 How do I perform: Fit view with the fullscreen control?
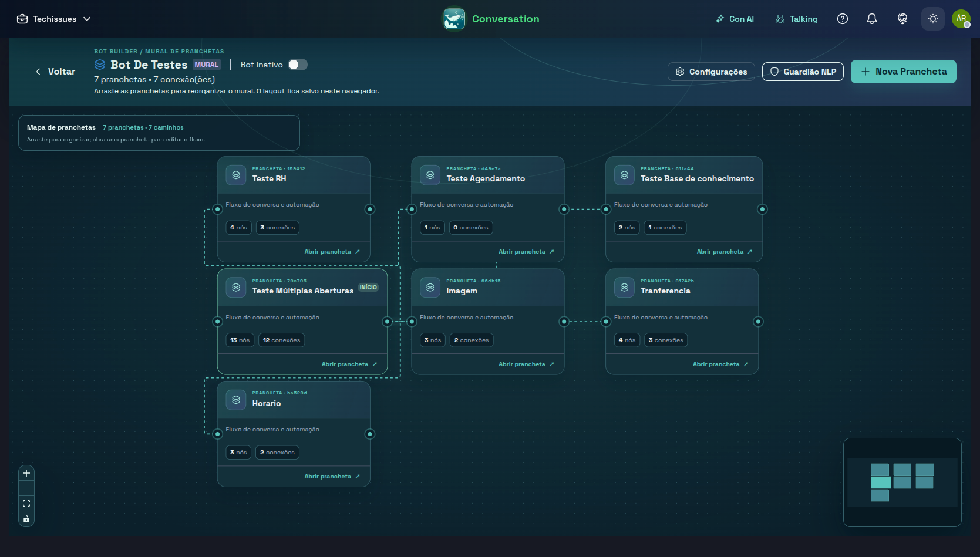pyautogui.click(x=26, y=504)
